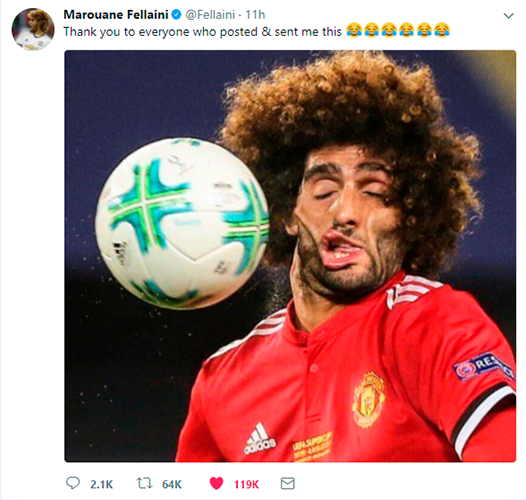
Task: Open Marouane Fellaini's profile avatar
Action: [33, 30]
